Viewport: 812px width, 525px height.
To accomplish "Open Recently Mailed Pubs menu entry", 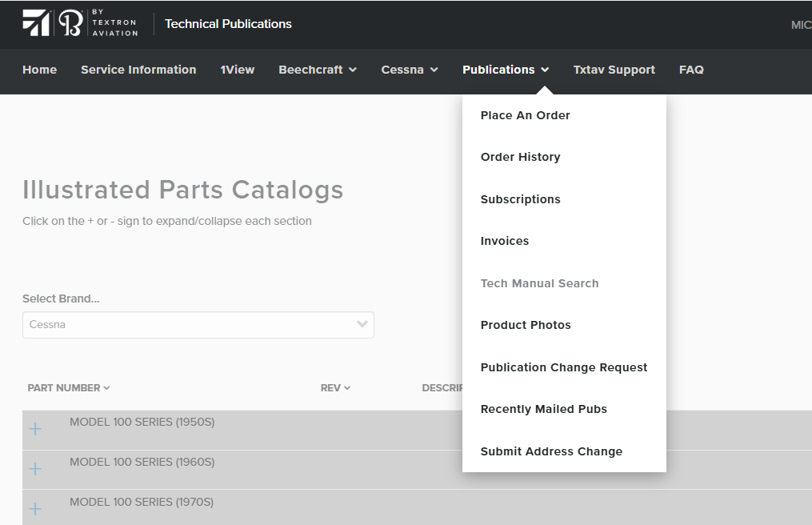I will (x=544, y=409).
